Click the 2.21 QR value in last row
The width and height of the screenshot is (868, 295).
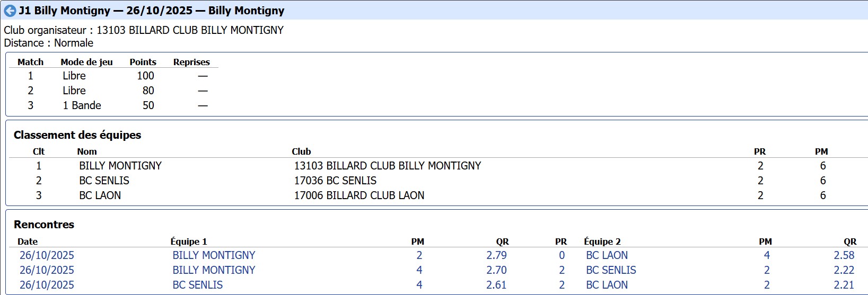coord(844,285)
